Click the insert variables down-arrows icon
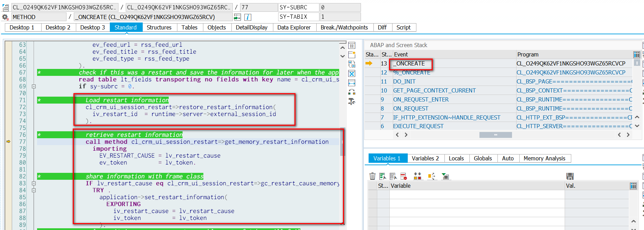 click(417, 176)
